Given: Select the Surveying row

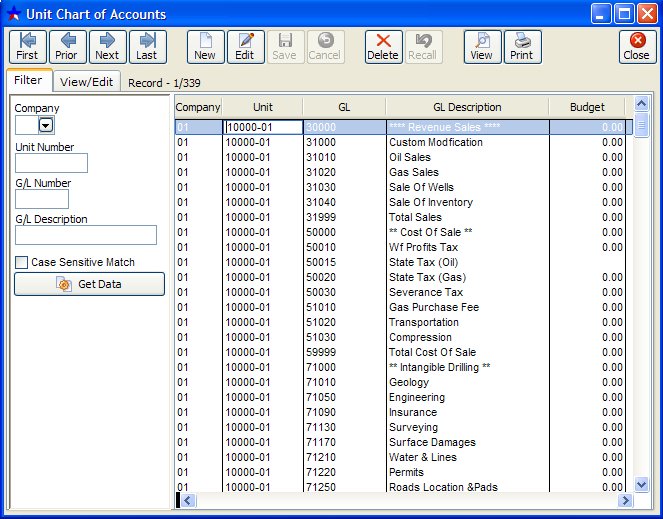Looking at the screenshot, I should point(400,428).
